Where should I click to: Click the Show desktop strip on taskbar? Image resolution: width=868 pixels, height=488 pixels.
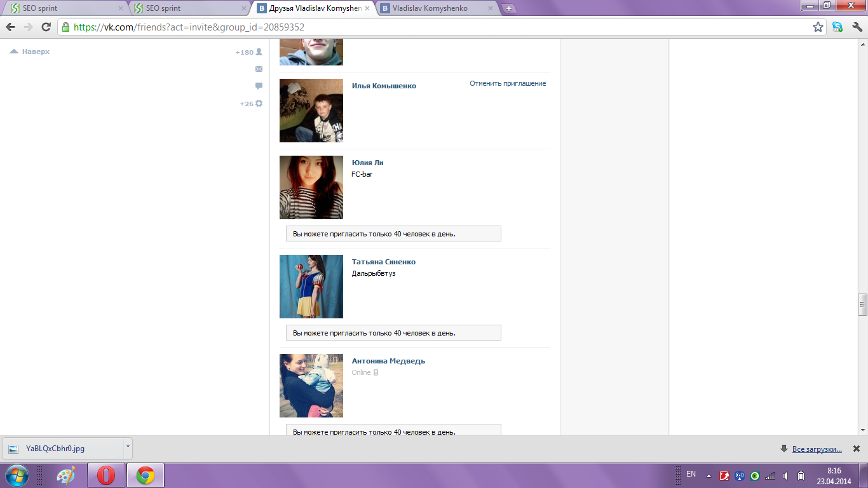point(864,475)
